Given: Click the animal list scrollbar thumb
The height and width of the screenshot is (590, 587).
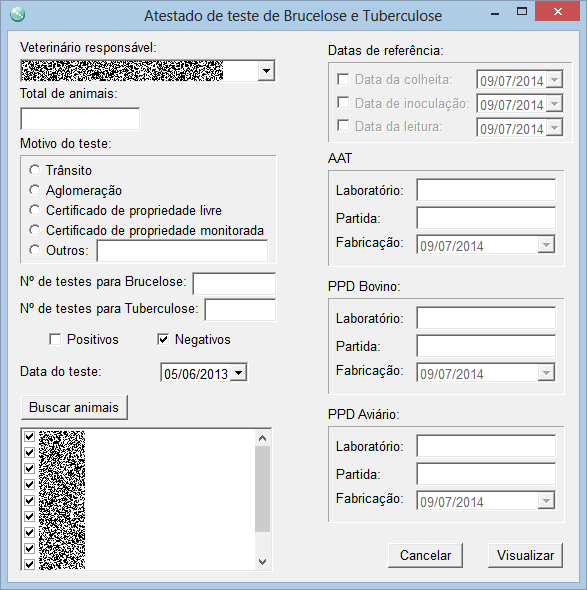Looking at the screenshot, I should (263, 489).
